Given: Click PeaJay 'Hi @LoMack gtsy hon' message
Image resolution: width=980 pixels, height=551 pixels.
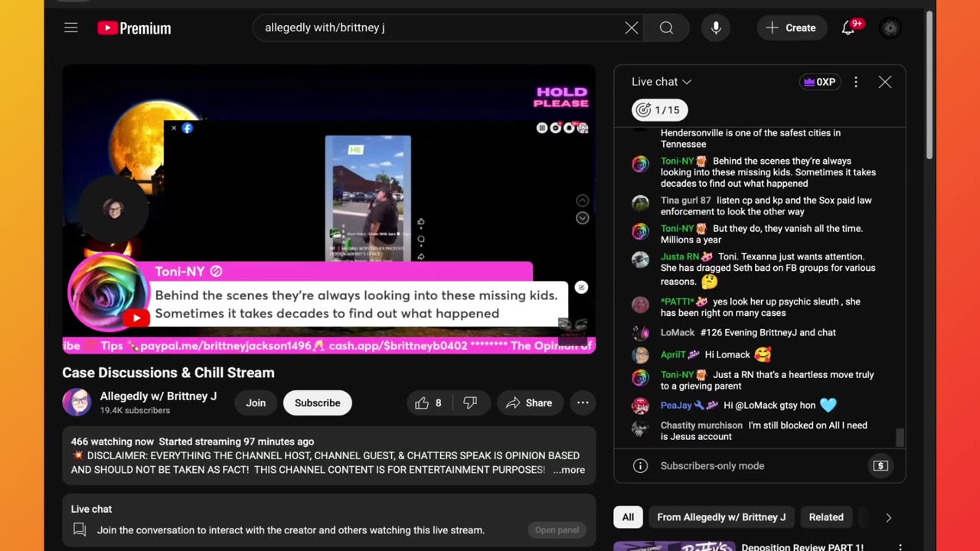Looking at the screenshot, I should point(769,406).
